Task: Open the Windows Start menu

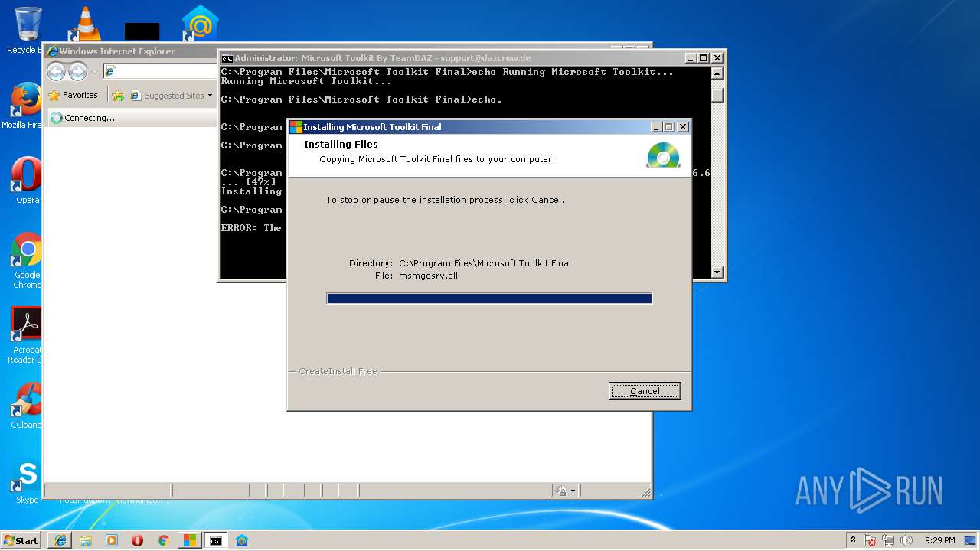Action: click(21, 540)
